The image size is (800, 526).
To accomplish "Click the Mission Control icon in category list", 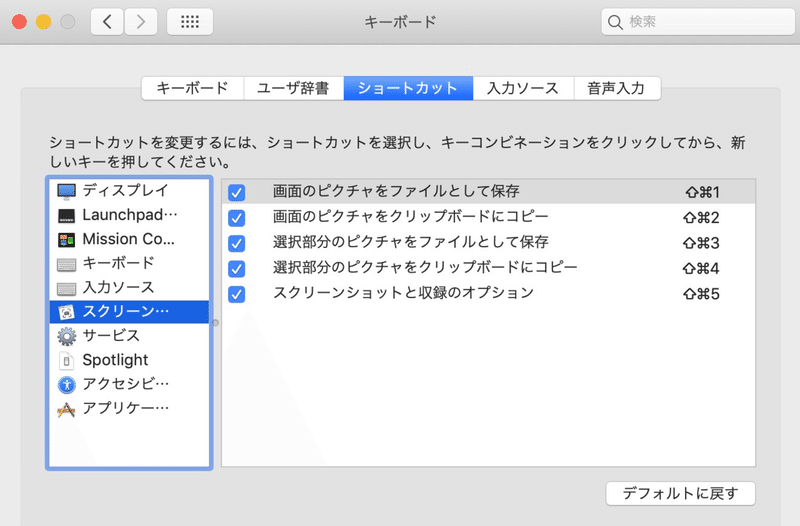I will pos(66,239).
